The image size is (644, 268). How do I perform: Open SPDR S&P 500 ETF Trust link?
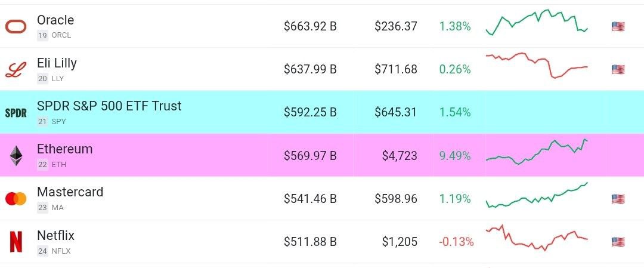click(109, 106)
